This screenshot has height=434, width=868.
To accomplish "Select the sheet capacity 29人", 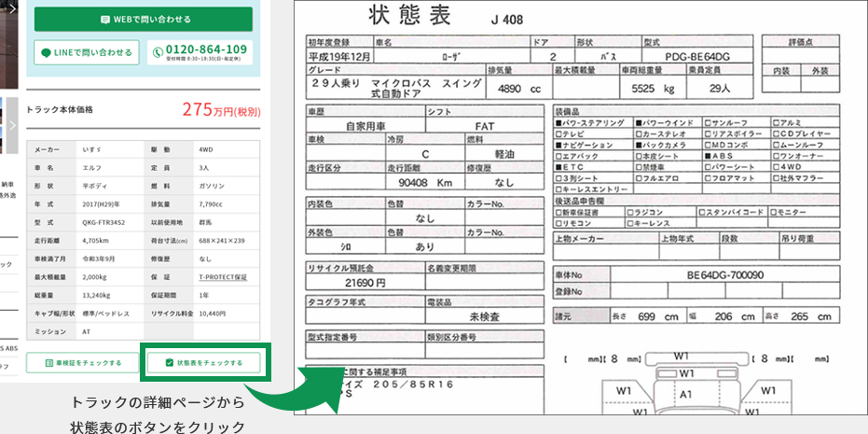I will pos(720,88).
